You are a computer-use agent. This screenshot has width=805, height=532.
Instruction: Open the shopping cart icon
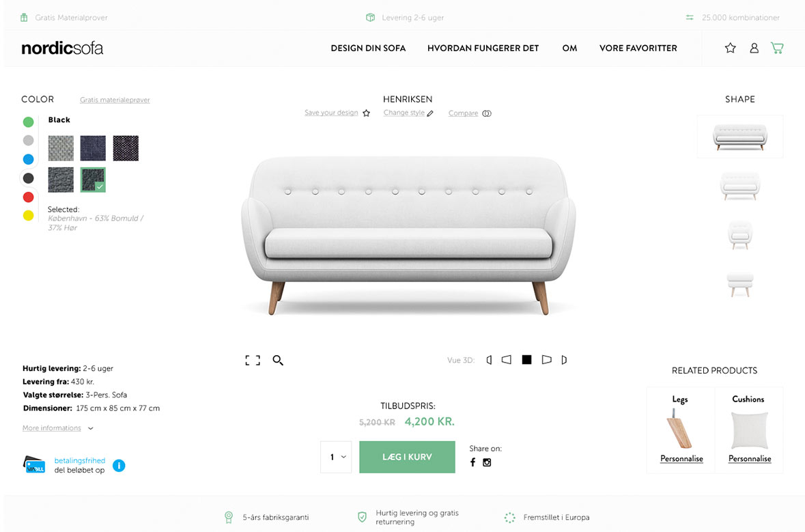[777, 48]
